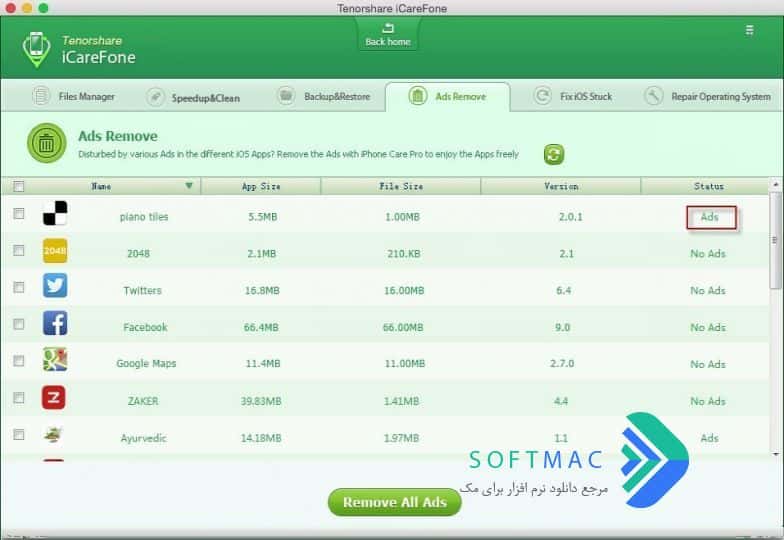784x540 pixels.
Task: Click the Facebook app icon
Action: (55, 323)
